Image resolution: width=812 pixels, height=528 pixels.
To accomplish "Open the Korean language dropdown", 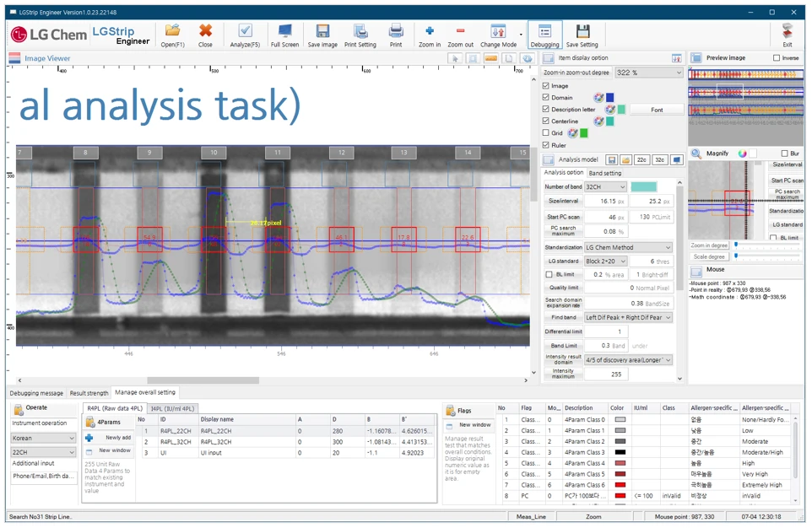I will pyautogui.click(x=44, y=439).
